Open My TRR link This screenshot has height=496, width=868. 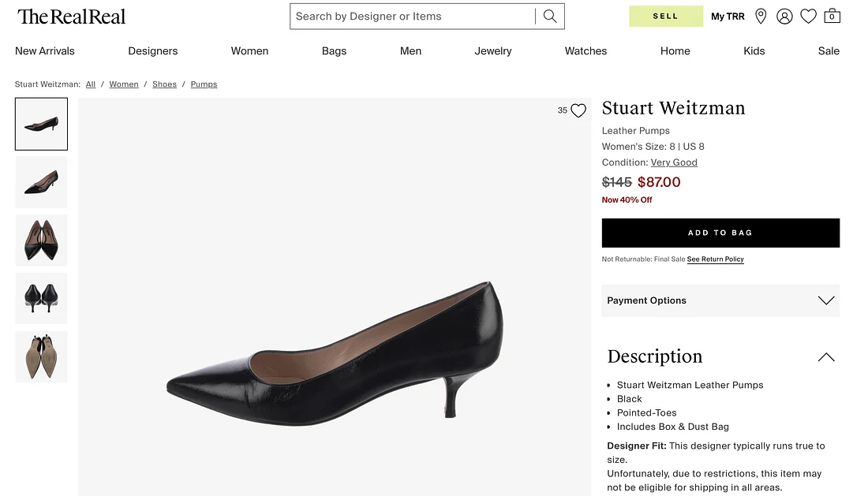click(728, 17)
